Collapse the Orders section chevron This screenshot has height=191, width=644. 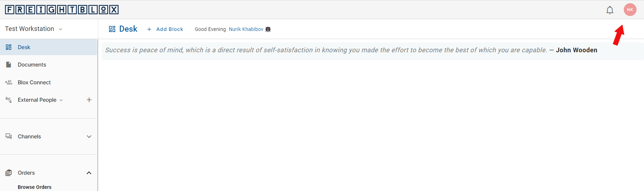[x=89, y=173]
